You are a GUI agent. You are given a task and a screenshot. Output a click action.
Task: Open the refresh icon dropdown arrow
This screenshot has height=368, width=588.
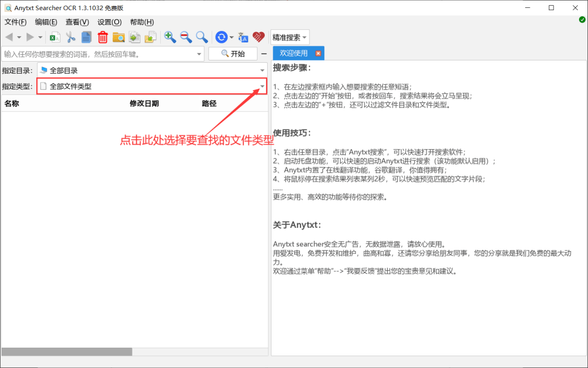[231, 37]
